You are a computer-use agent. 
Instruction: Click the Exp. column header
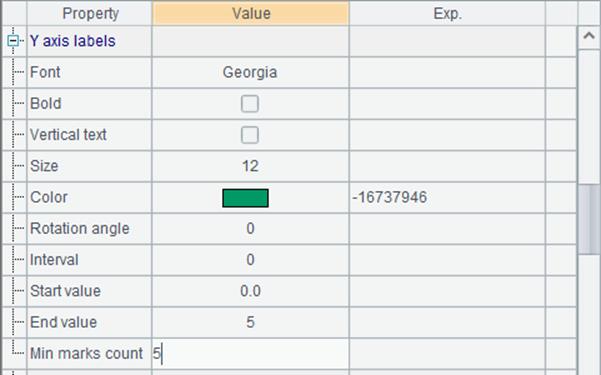447,13
